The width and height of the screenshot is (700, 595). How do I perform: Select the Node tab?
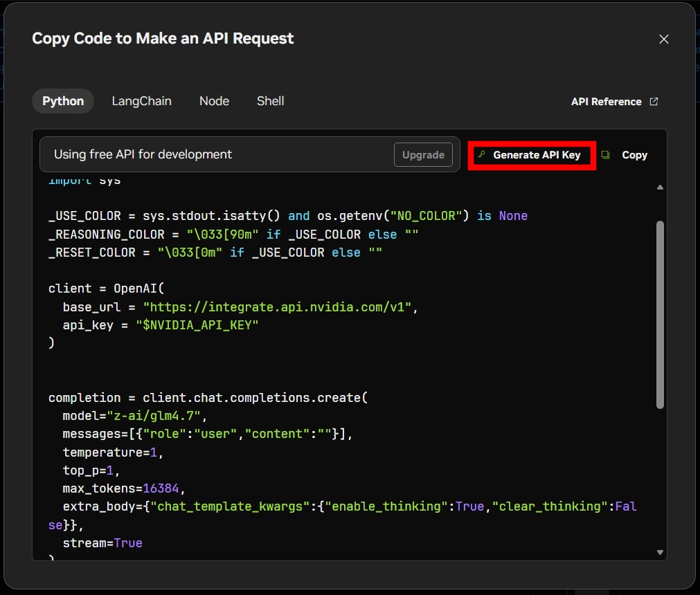(x=214, y=101)
